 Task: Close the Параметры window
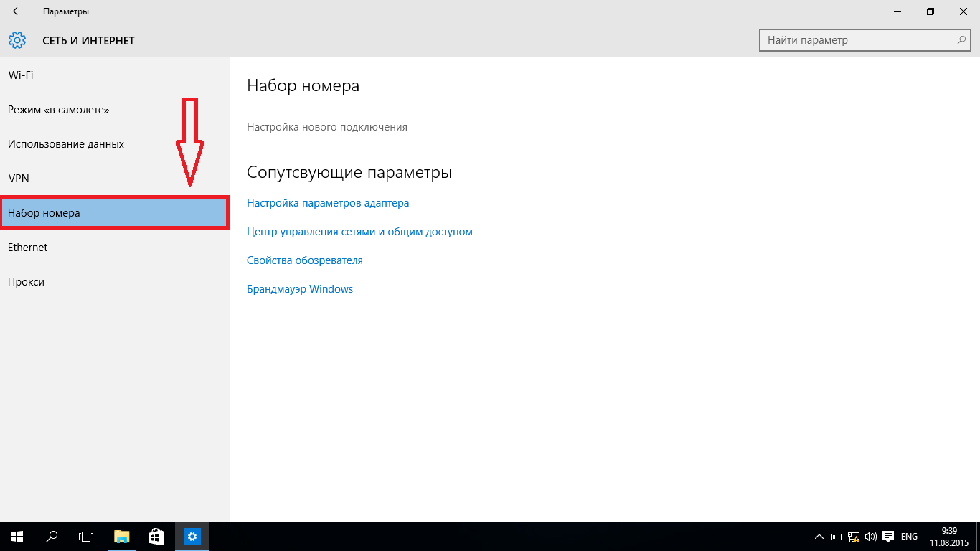[963, 11]
